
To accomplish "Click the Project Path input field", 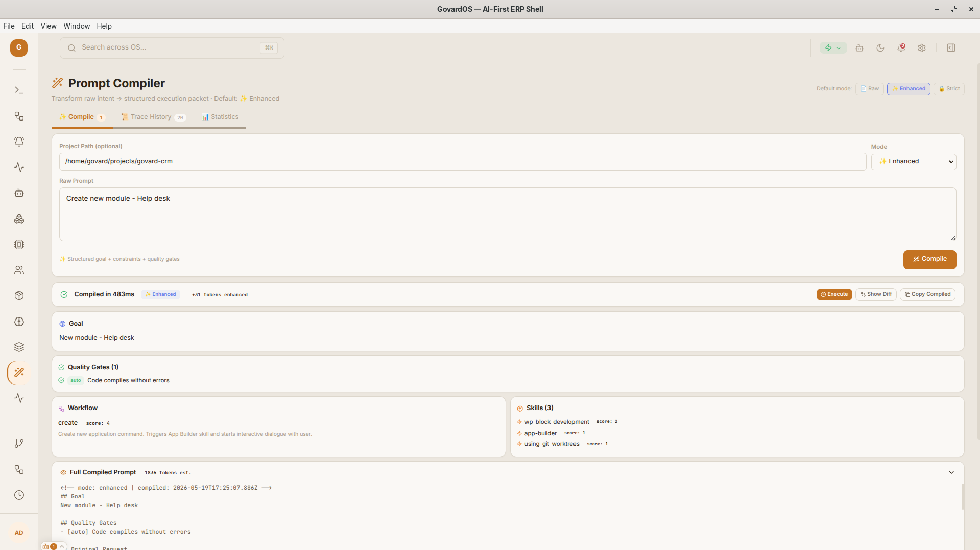I will click(x=463, y=161).
